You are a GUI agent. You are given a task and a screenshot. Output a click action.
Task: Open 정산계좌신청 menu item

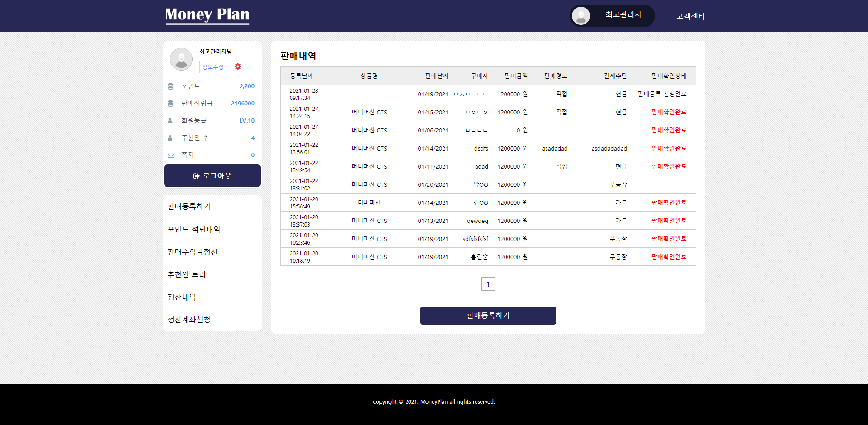coord(189,320)
